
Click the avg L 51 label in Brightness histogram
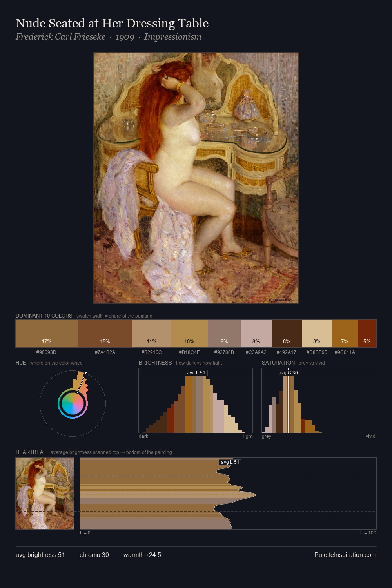coord(196,373)
